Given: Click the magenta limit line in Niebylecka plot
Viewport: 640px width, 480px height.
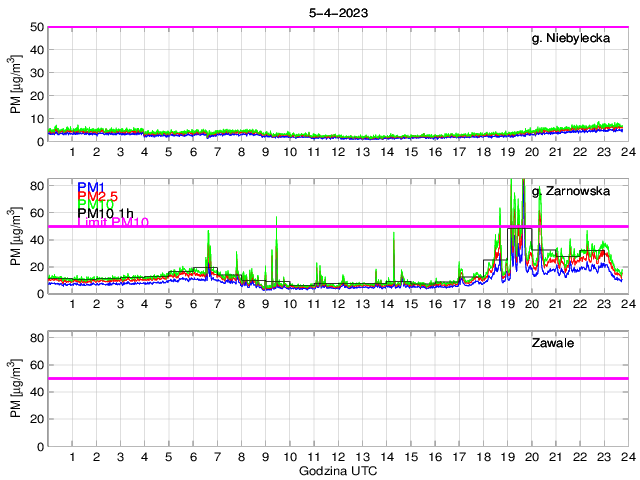Looking at the screenshot, I should pos(338,27).
